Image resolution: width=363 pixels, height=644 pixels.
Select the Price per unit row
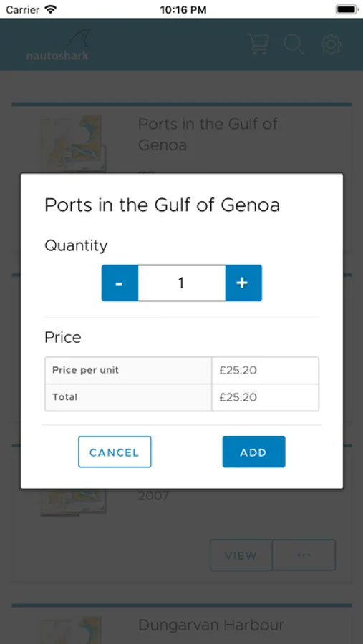click(182, 371)
